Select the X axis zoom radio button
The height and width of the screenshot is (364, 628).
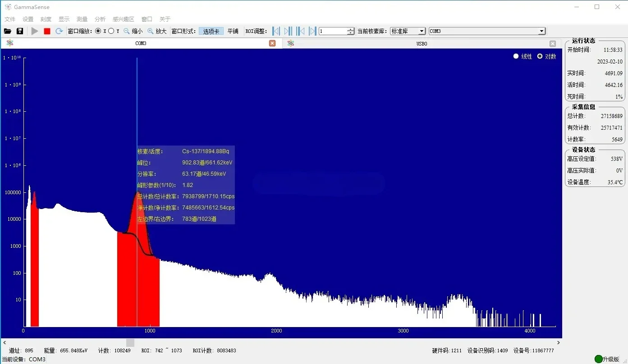click(x=98, y=31)
